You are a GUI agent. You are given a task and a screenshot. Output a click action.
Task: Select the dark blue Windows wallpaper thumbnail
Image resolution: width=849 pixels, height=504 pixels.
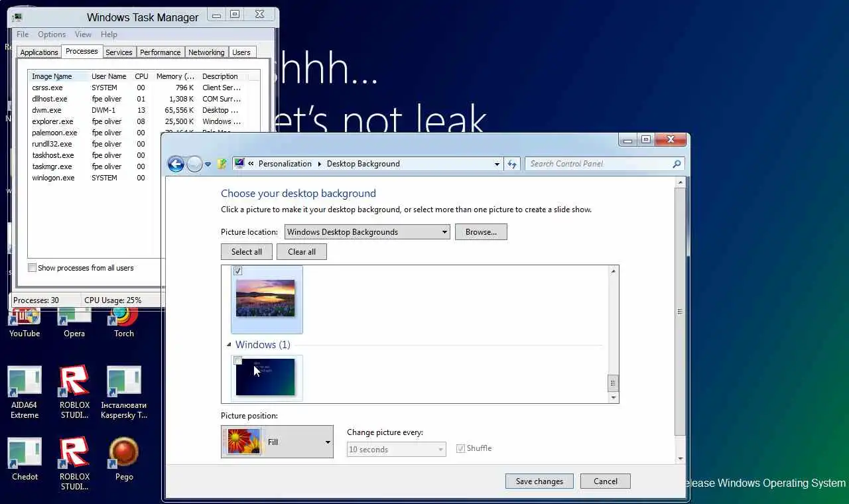265,377
